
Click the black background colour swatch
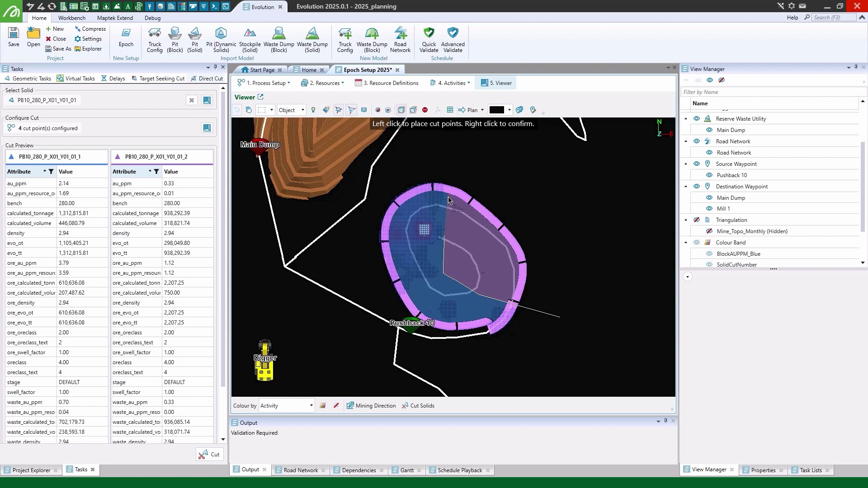pos(497,110)
